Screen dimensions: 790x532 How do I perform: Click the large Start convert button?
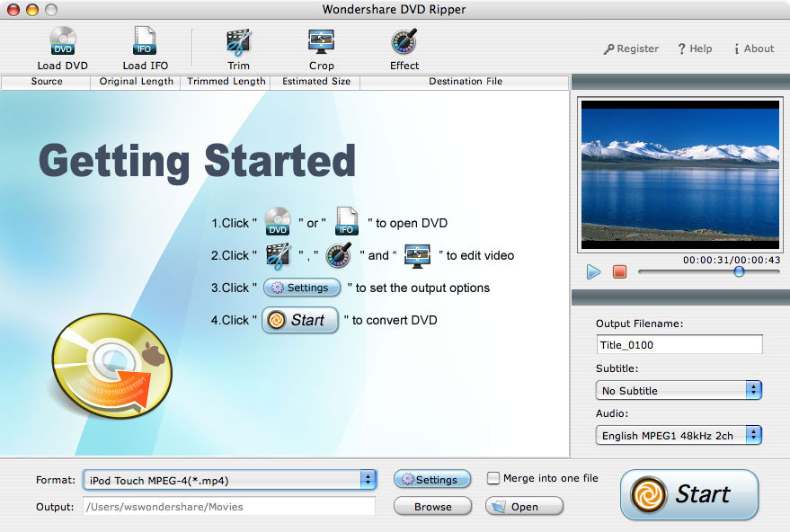(x=689, y=495)
